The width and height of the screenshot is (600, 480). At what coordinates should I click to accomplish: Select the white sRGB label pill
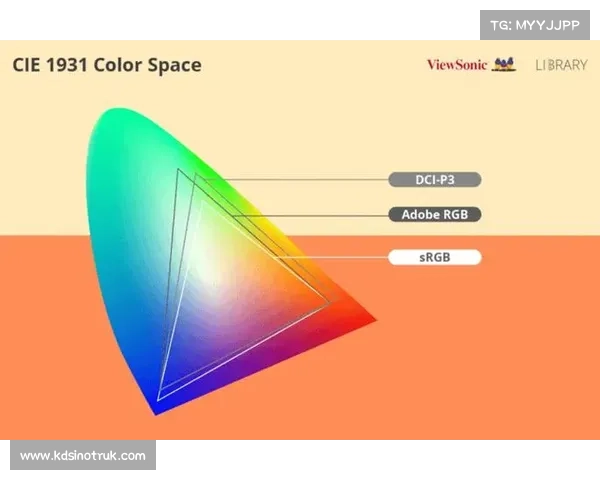coord(435,257)
